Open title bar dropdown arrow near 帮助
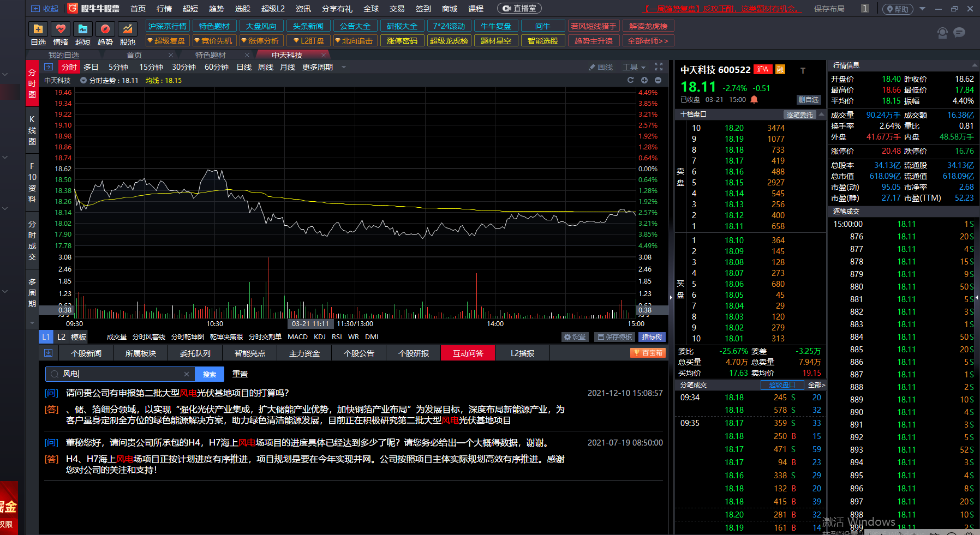Image resolution: width=980 pixels, height=535 pixels. pos(923,9)
